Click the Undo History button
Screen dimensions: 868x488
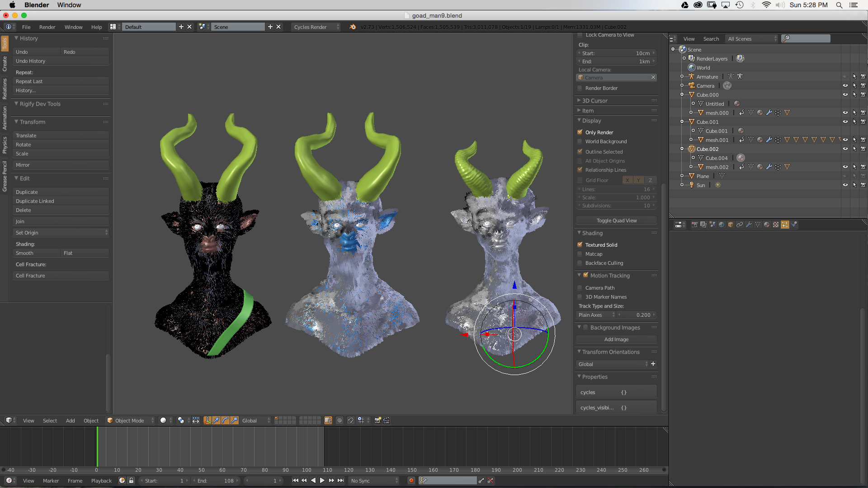[x=61, y=61]
